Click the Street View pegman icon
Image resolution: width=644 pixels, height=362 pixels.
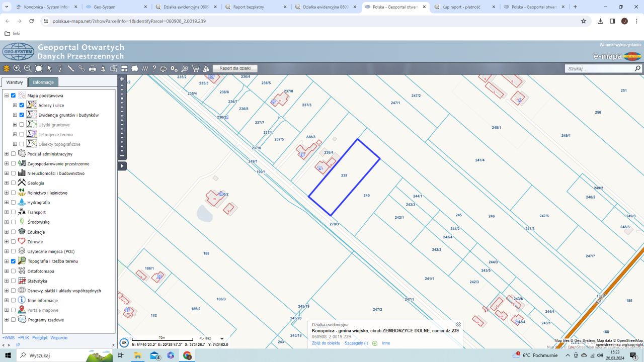pos(103,68)
